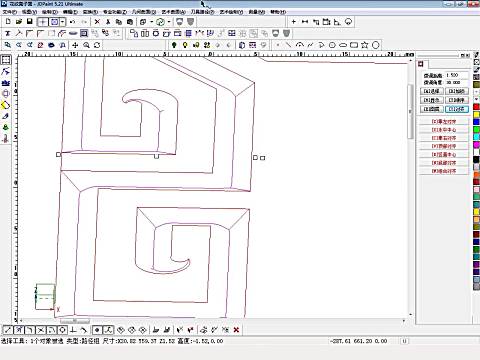
Task: Select the pan move-arrows tool
Action: [x=75, y=45]
